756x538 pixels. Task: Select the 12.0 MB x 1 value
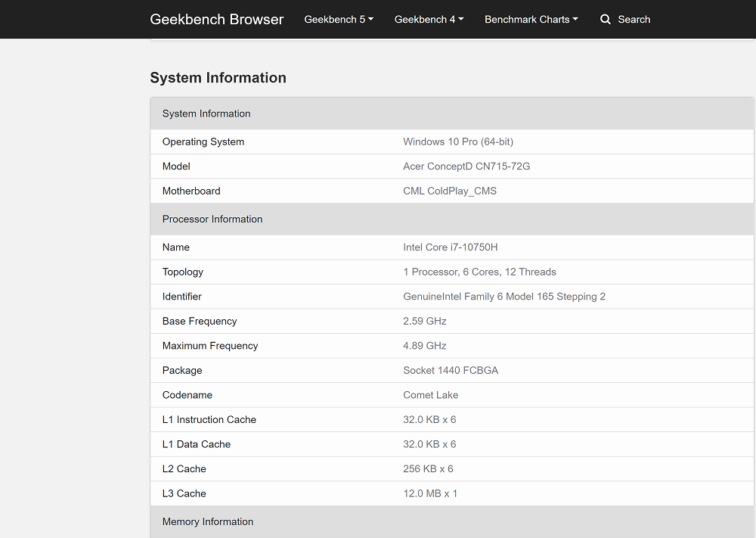[430, 493]
